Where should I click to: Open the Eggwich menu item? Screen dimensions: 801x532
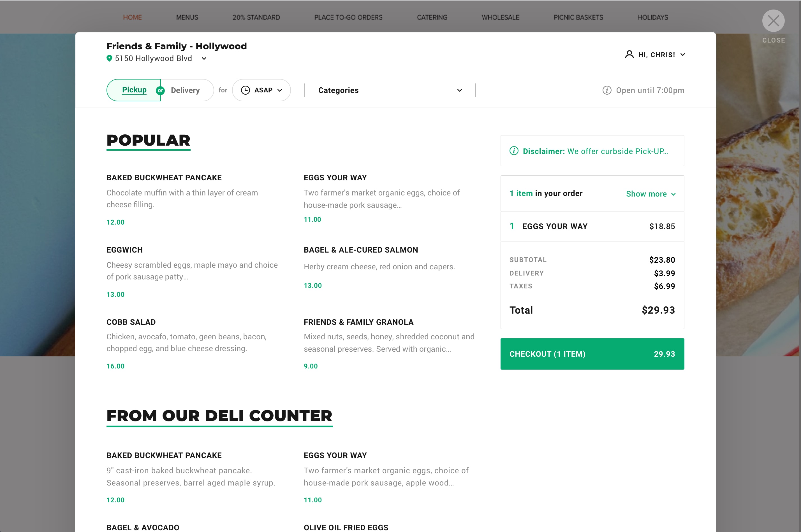pyautogui.click(x=125, y=250)
